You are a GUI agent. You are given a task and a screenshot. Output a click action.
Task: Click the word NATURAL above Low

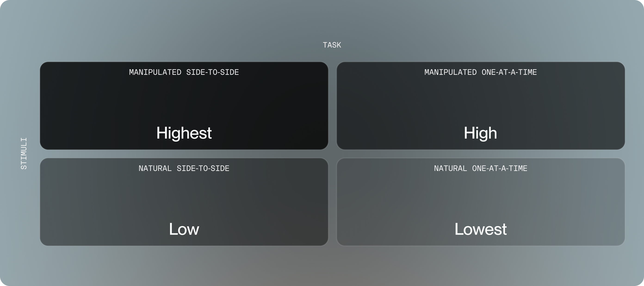[155, 168]
